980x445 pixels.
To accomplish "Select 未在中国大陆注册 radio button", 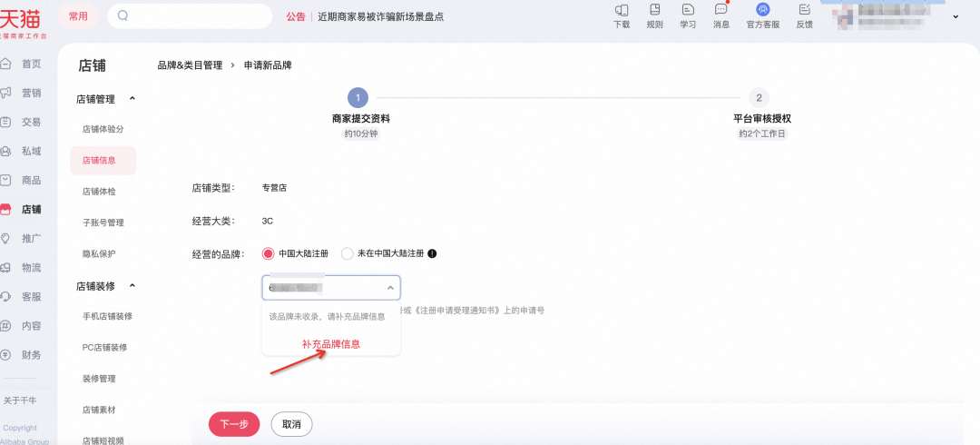I will (x=347, y=253).
